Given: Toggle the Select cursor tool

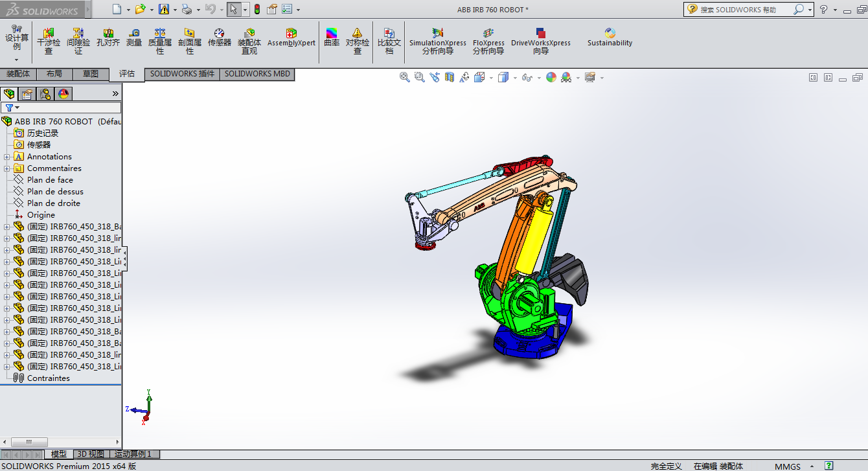Looking at the screenshot, I should 234,9.
